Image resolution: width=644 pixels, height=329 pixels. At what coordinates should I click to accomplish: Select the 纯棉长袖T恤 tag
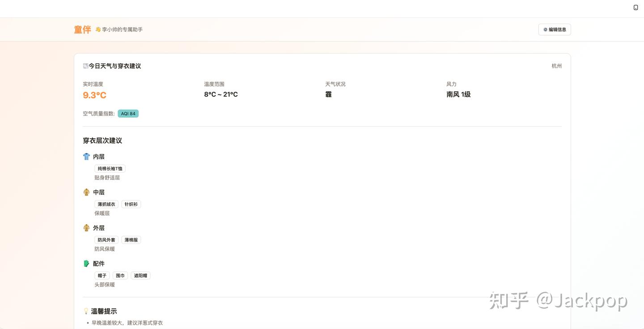110,169
